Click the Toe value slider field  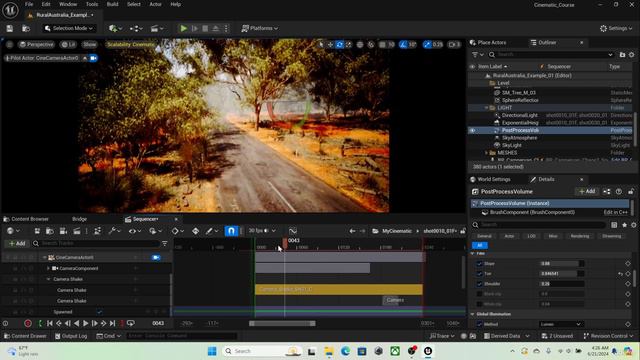click(x=562, y=274)
